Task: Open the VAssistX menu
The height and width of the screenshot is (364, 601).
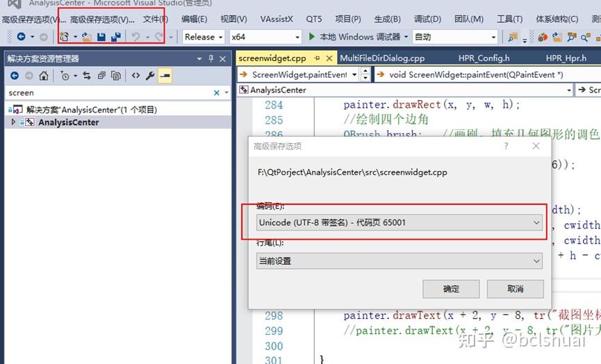Action: [277, 19]
